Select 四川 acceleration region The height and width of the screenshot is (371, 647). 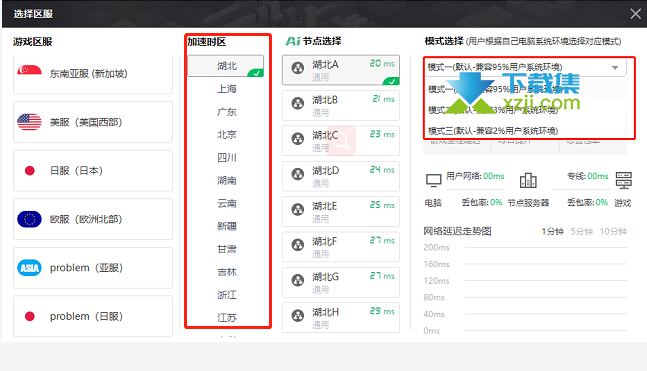pos(227,158)
